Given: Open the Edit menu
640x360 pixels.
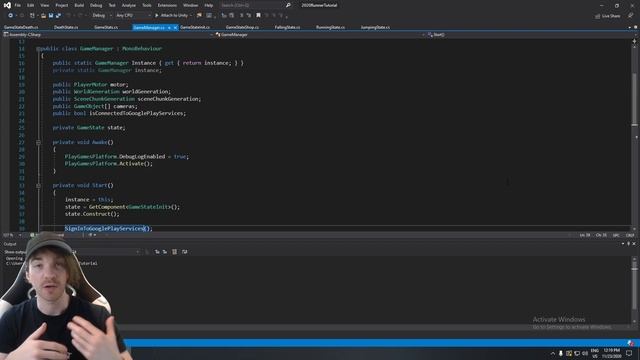Looking at the screenshot, I should (x=31, y=5).
